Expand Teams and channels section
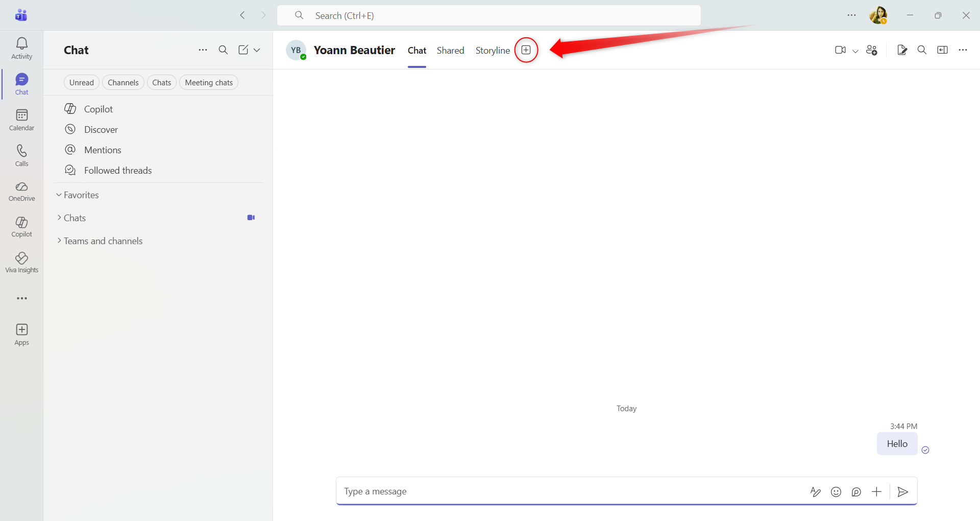The height and width of the screenshot is (521, 980). point(100,241)
